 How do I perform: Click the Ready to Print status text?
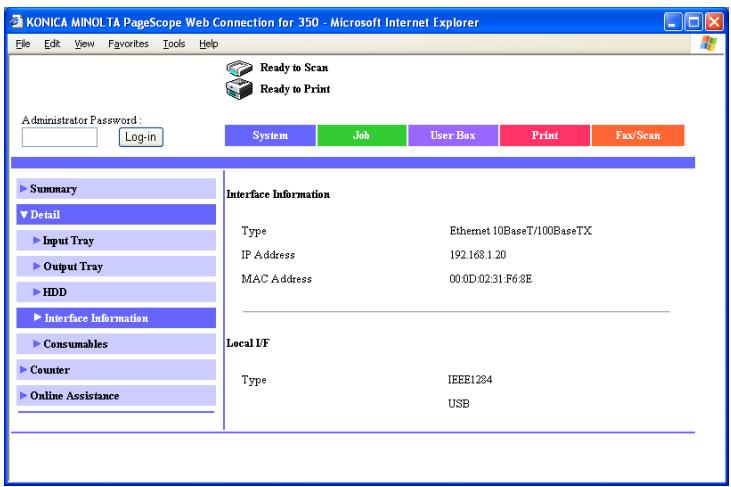click(x=295, y=89)
